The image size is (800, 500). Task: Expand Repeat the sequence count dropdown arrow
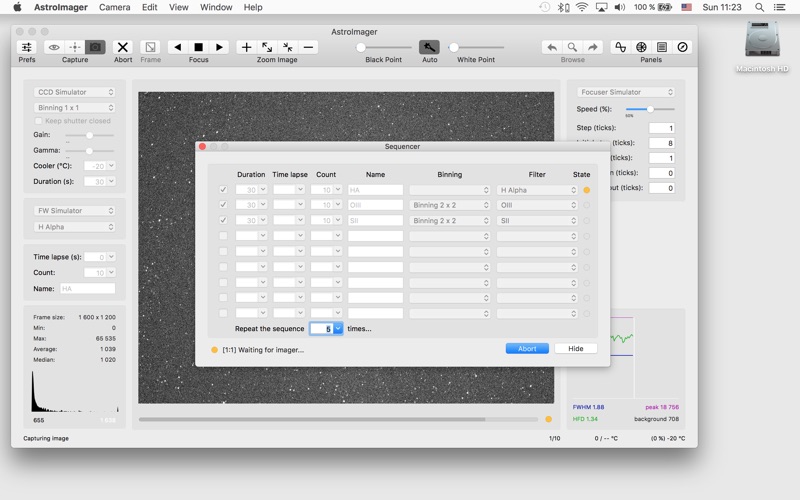click(x=338, y=329)
